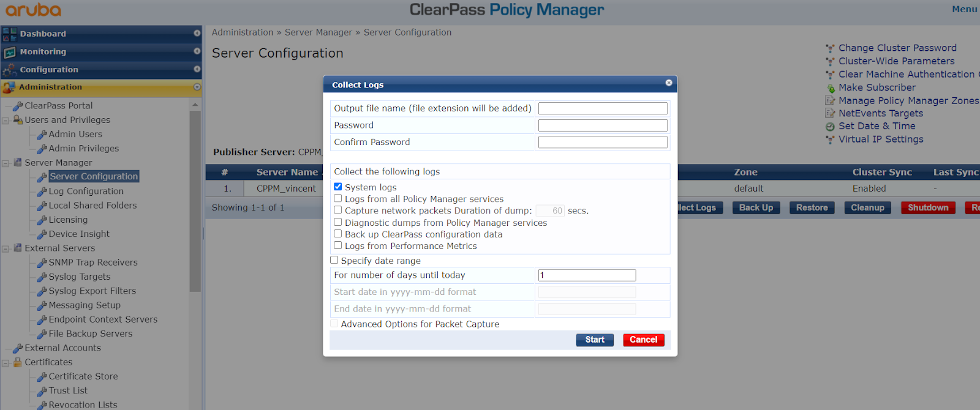Click the red Shutdown button
The height and width of the screenshot is (410, 980).
(x=928, y=208)
